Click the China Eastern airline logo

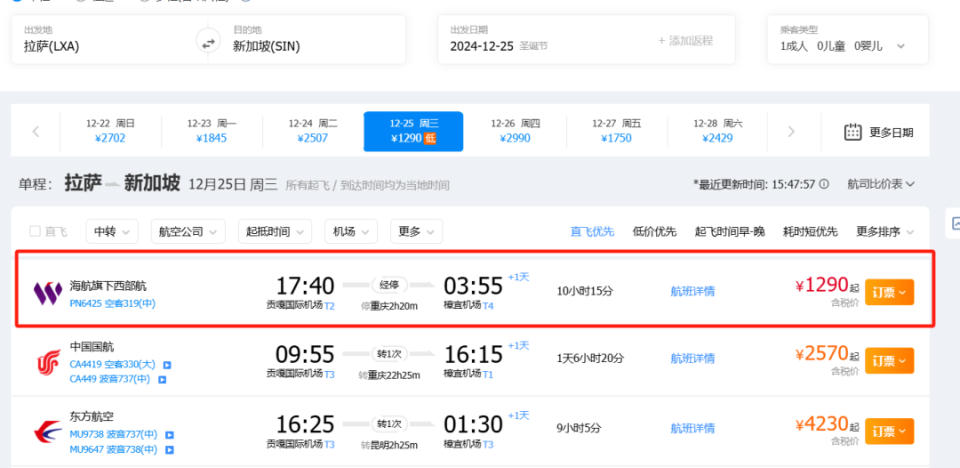pyautogui.click(x=48, y=433)
